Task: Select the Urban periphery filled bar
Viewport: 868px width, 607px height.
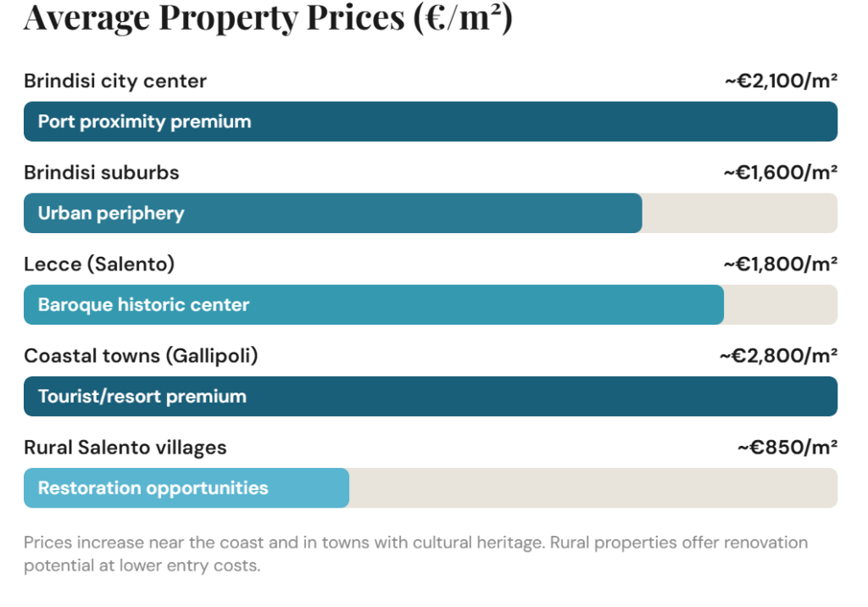Action: (x=332, y=213)
